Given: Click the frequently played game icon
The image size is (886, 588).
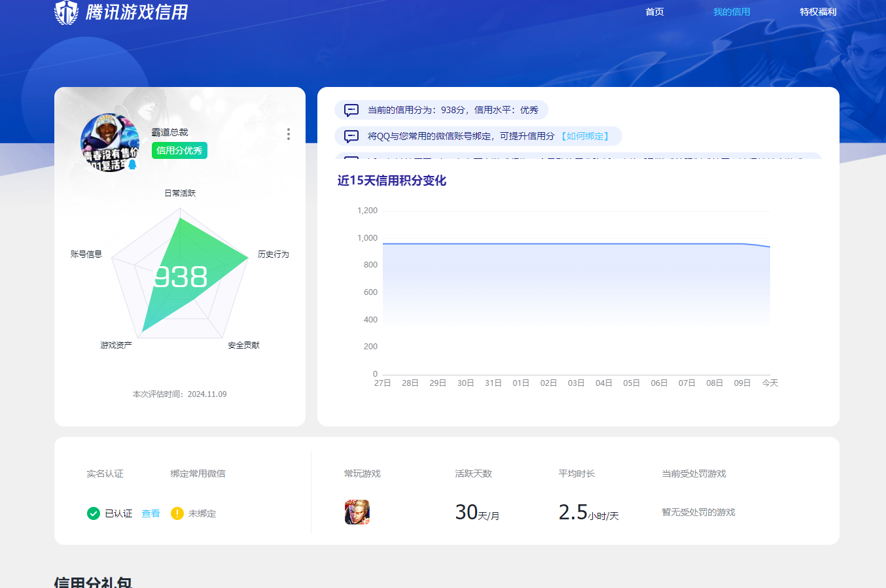Looking at the screenshot, I should coord(357,512).
